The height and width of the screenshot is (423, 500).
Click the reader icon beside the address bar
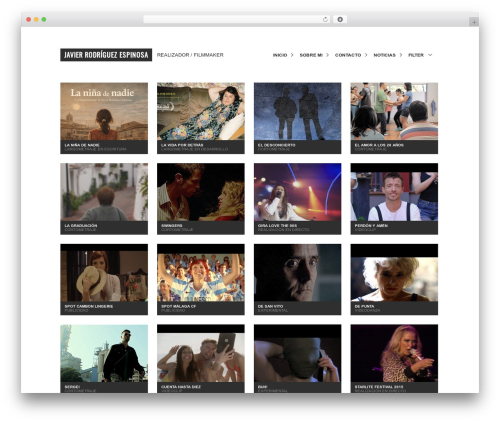point(340,20)
